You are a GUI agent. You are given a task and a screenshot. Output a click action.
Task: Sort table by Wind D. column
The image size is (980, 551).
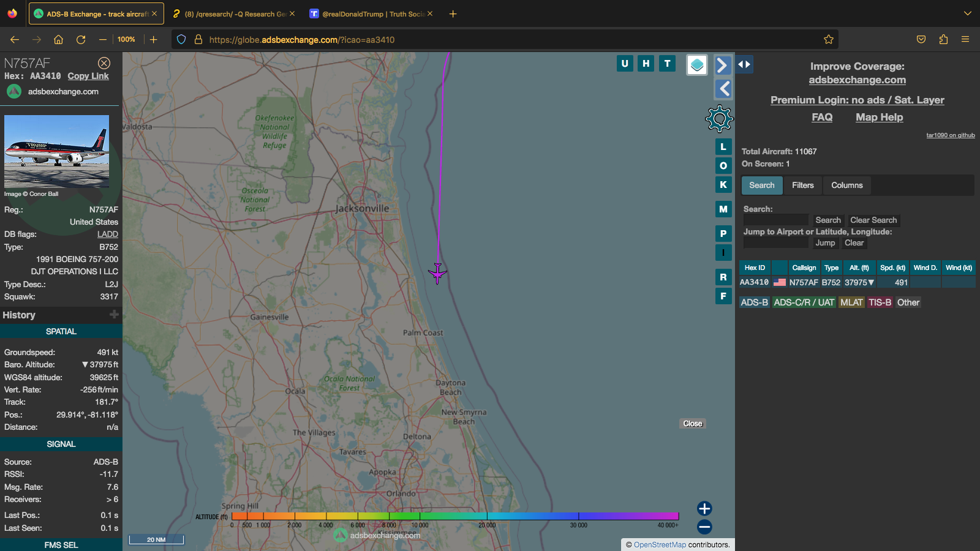(x=925, y=268)
